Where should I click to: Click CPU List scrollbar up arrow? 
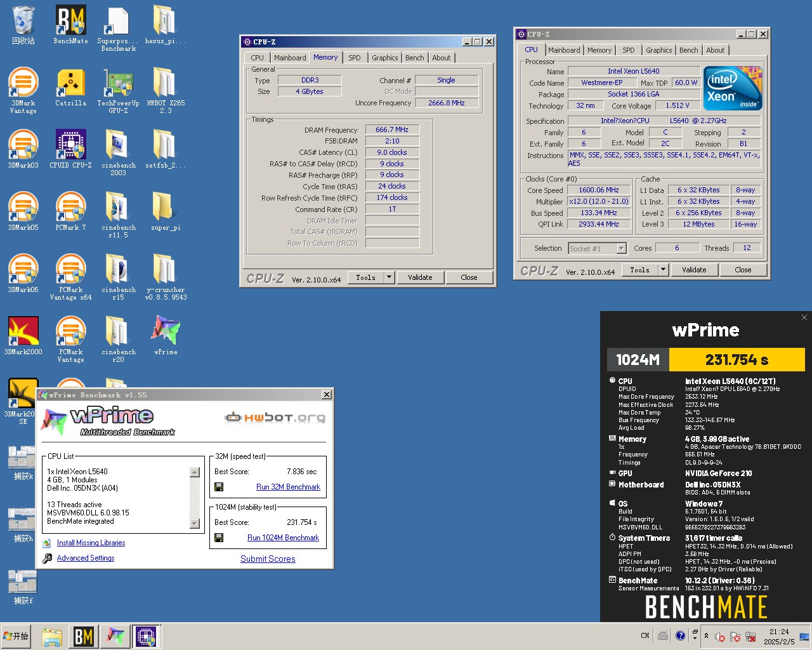pos(195,472)
